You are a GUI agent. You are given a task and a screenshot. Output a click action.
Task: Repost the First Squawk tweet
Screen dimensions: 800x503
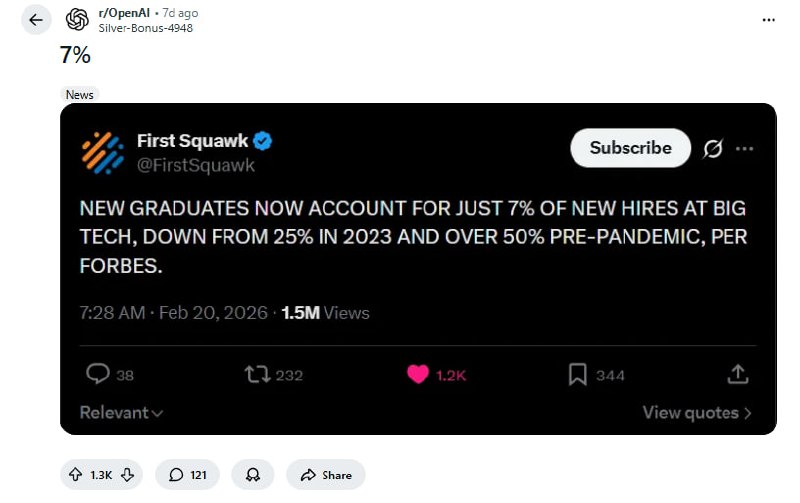click(257, 374)
